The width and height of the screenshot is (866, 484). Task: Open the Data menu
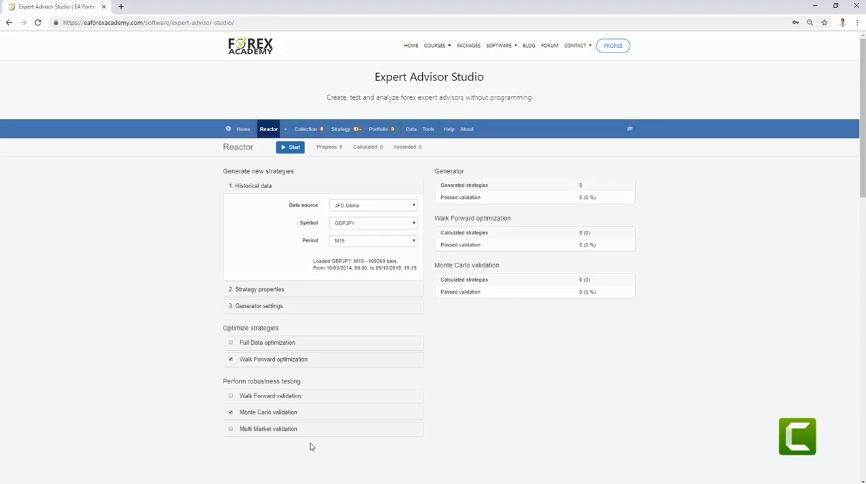tap(411, 129)
